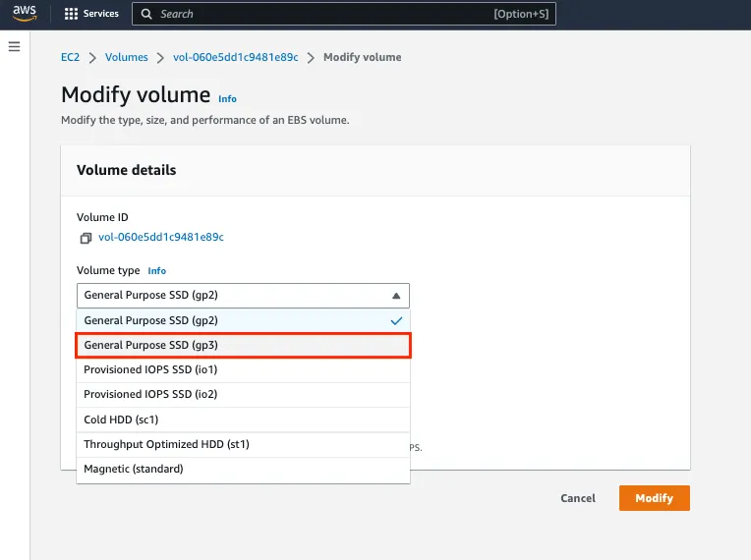
Task: Select General Purpose SSD (gp3) option
Action: click(x=244, y=345)
